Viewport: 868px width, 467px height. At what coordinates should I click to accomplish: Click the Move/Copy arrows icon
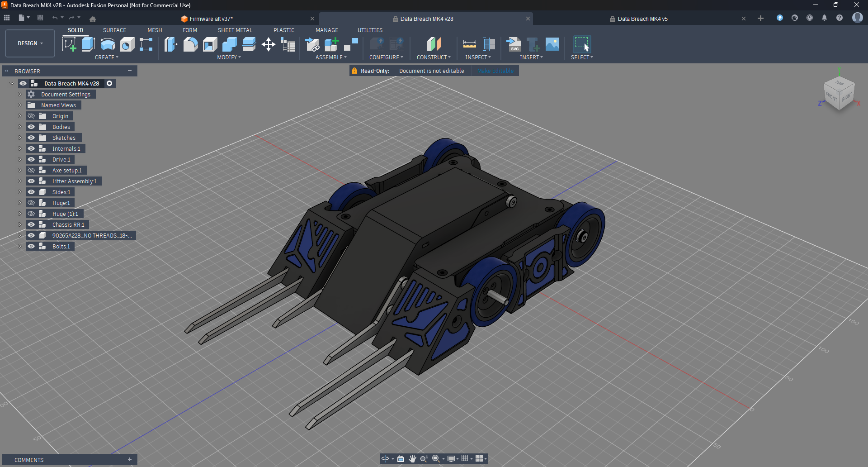click(269, 44)
